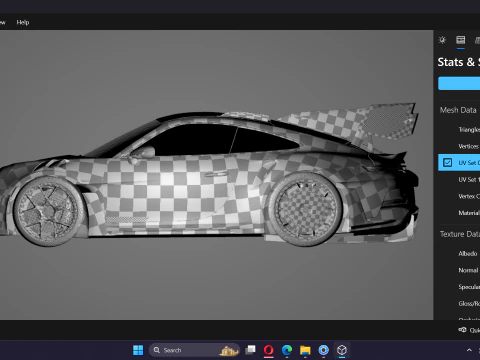Screen dimensions: 480x360
Task: Open the round blue browser icon in taskbar
Action: click(x=323, y=350)
